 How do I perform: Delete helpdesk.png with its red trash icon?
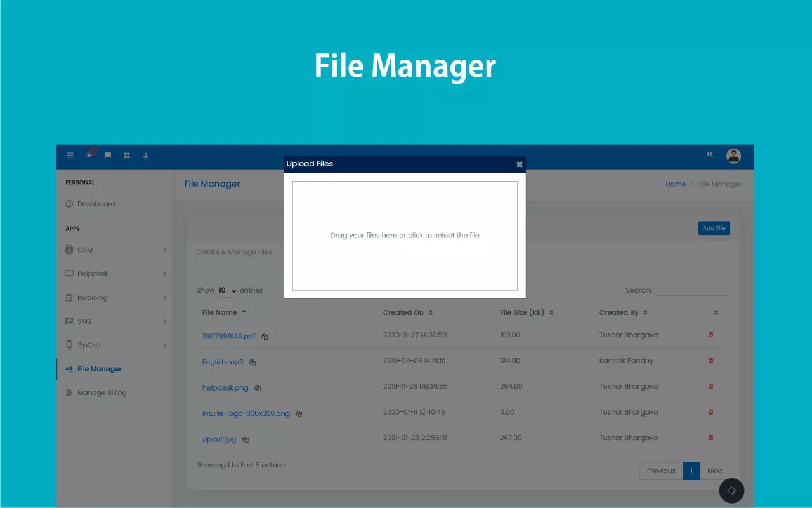(710, 386)
